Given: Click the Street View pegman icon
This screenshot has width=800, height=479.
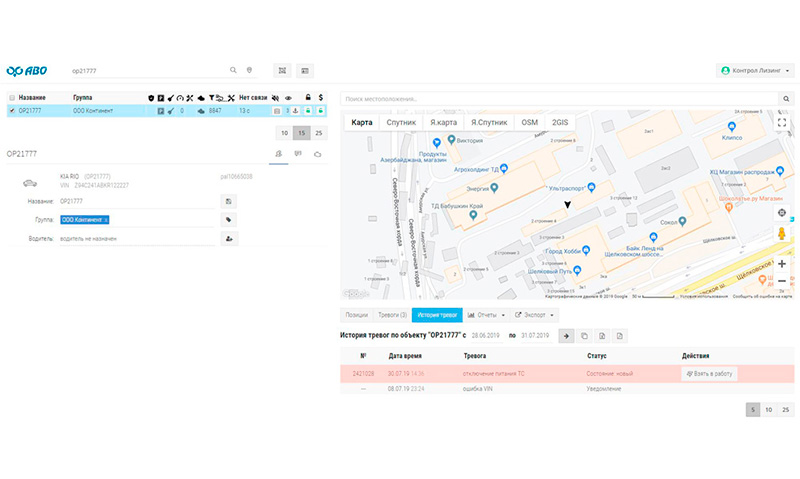Looking at the screenshot, I should (782, 234).
